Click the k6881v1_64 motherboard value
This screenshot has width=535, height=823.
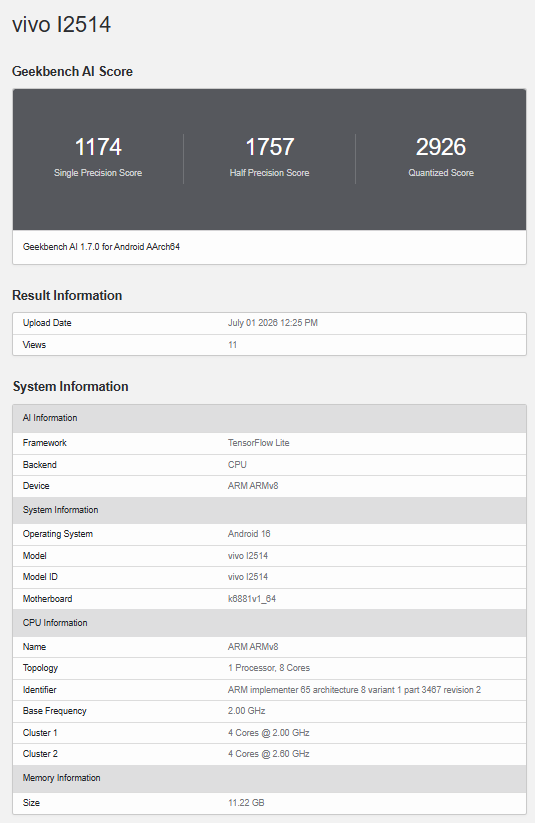point(252,599)
